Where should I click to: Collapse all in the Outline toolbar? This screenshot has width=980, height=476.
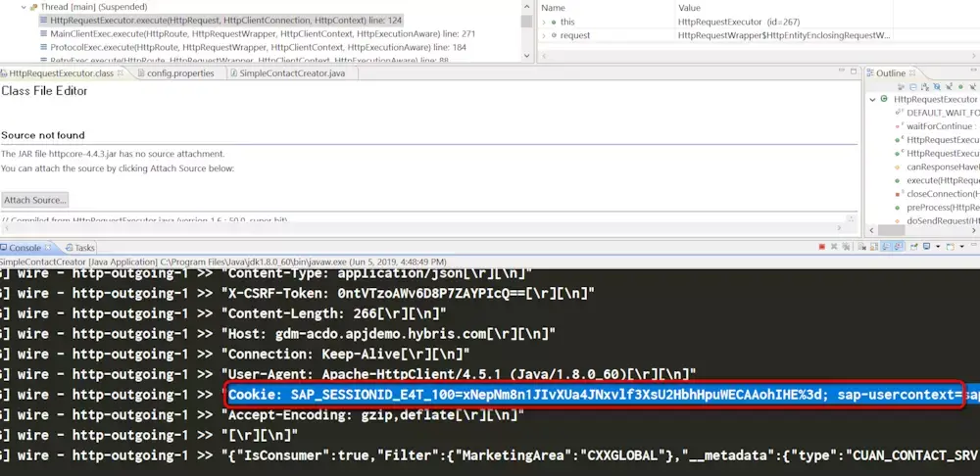(913, 87)
